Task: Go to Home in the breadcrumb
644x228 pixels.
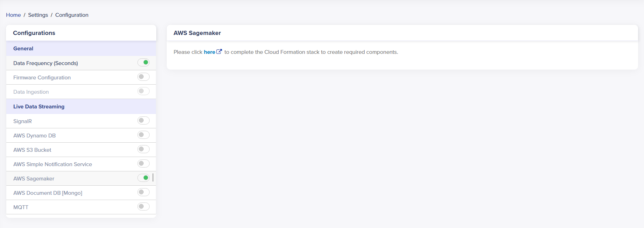Action: (x=13, y=15)
